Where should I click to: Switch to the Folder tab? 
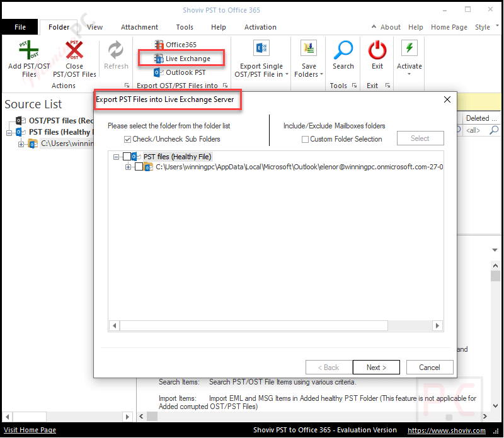[x=59, y=27]
